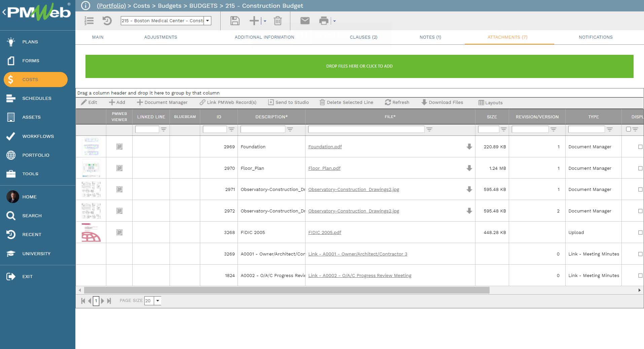Viewport: 644px width, 349px height.
Task: Refresh the attachments grid
Action: click(397, 102)
